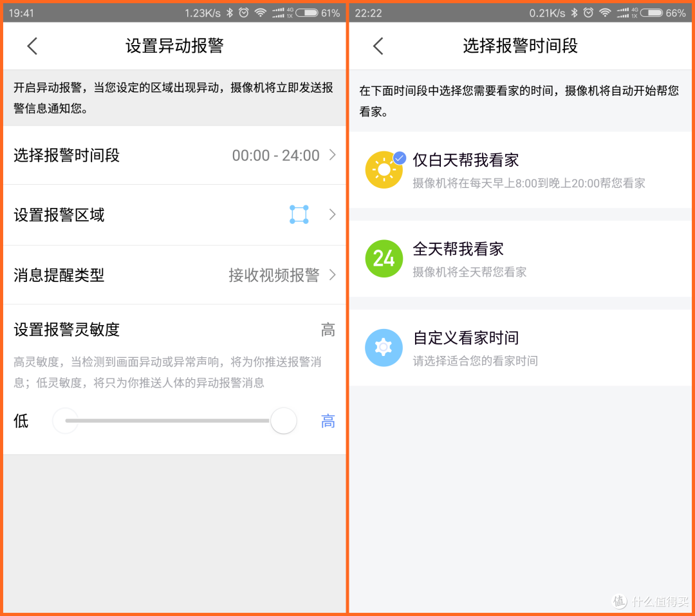
Task: Tap the left status bar alarm clock icon
Action: pos(243,12)
